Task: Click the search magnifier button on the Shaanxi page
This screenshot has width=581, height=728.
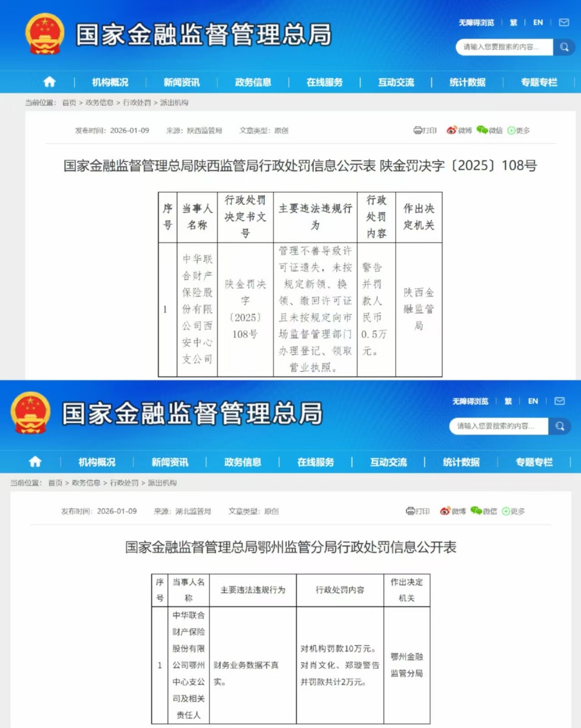Action: coord(564,47)
